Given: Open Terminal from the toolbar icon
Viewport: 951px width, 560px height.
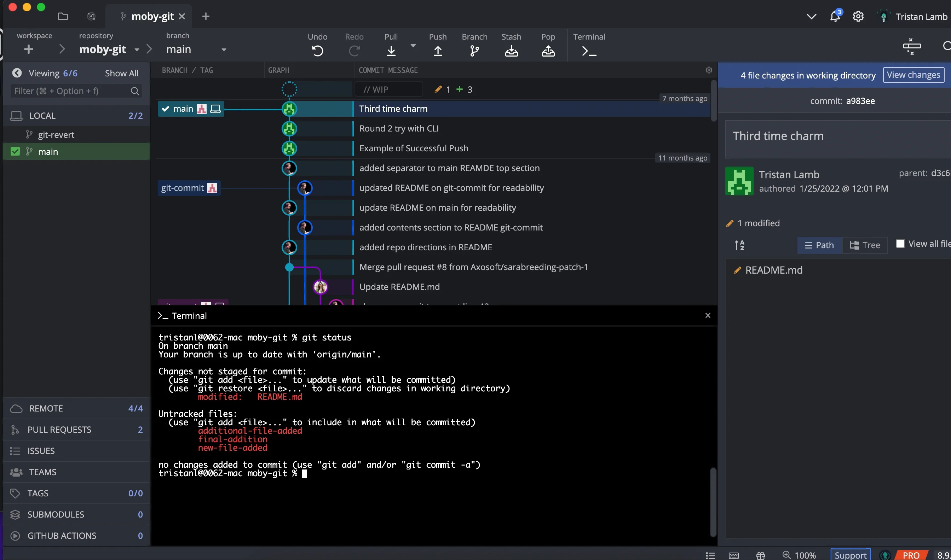Looking at the screenshot, I should click(589, 51).
